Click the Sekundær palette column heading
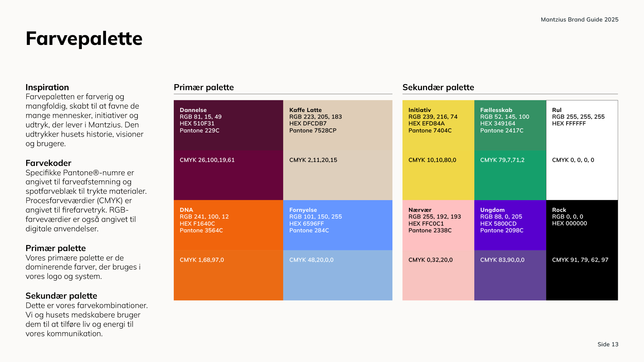Image resolution: width=644 pixels, height=362 pixels. [x=438, y=87]
